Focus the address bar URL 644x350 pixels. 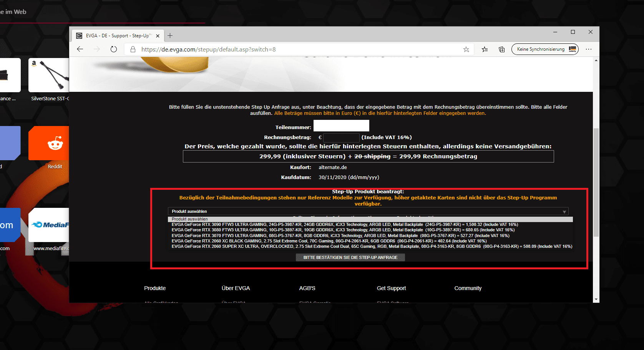point(208,49)
